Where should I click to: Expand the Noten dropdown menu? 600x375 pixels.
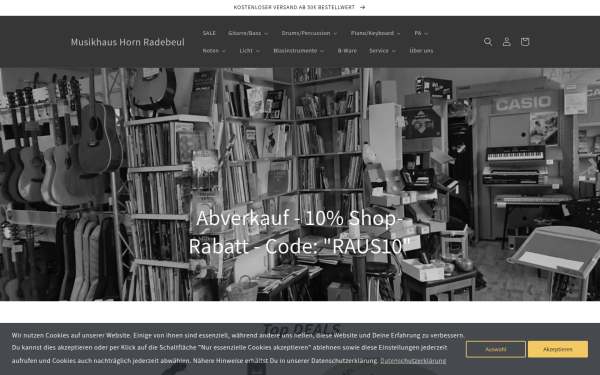[214, 51]
